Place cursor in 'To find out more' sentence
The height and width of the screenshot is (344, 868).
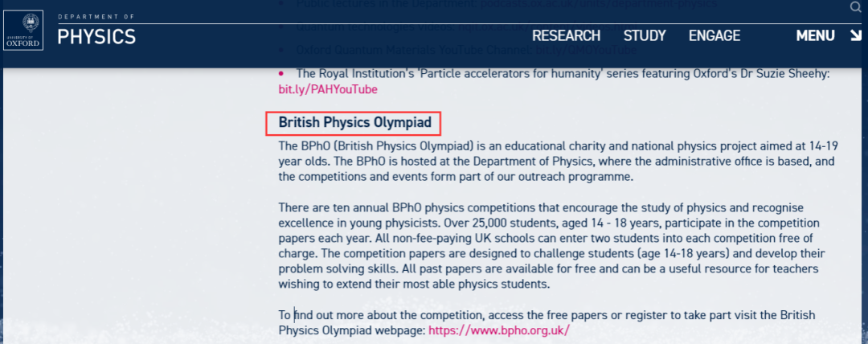point(547,323)
